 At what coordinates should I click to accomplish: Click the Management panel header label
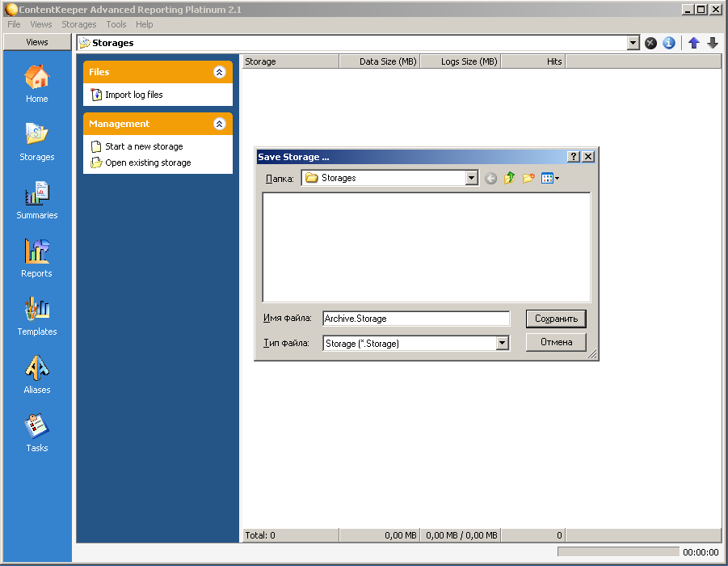click(120, 124)
